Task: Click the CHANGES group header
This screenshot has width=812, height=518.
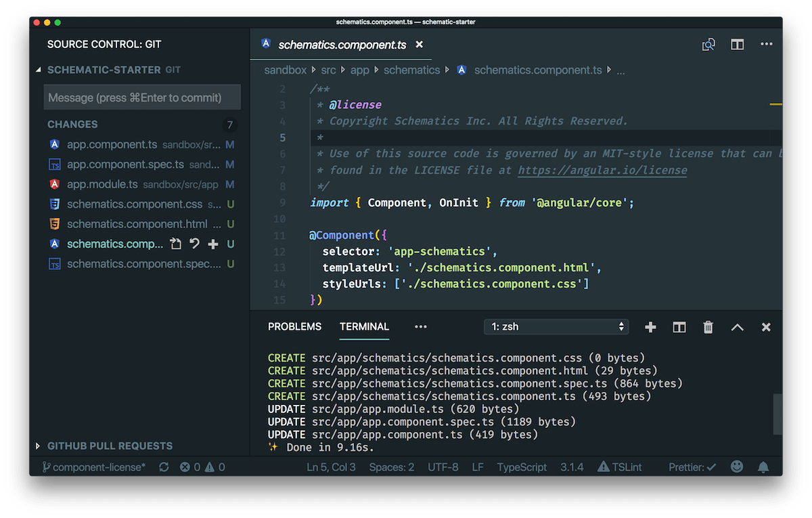Action: click(x=72, y=125)
